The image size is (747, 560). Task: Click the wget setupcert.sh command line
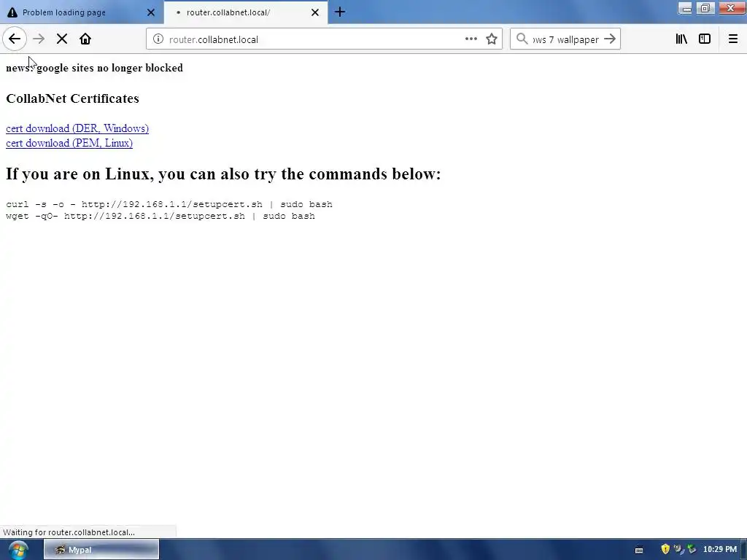point(160,216)
